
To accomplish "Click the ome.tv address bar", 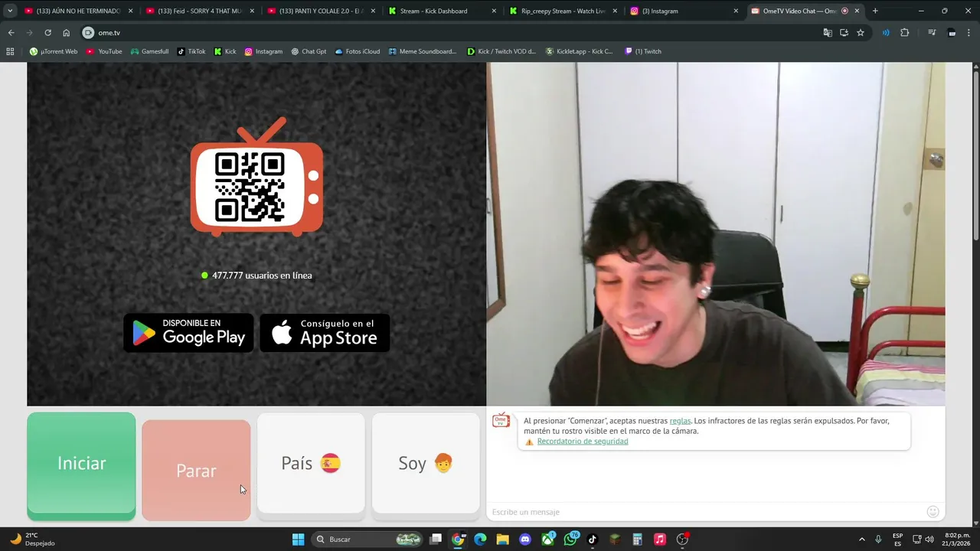I will coord(452,33).
